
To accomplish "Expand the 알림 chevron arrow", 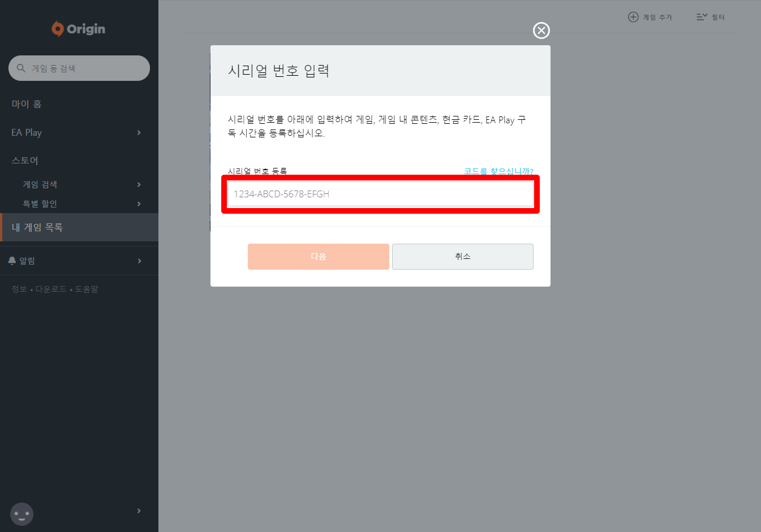I will [x=139, y=261].
